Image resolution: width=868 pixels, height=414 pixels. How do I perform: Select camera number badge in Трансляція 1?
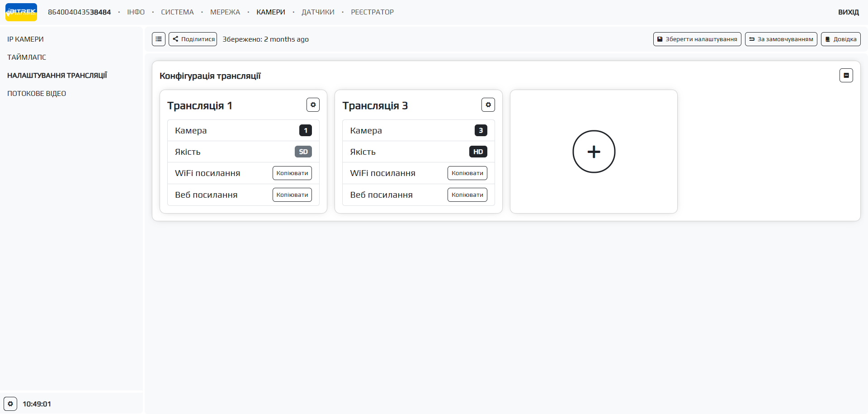click(x=305, y=131)
